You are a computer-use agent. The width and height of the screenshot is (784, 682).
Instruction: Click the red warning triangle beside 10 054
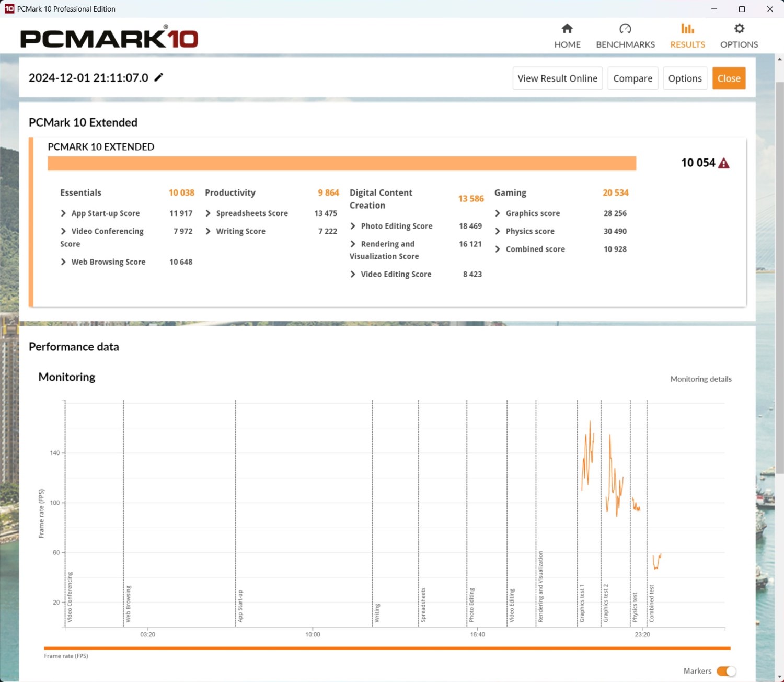tap(724, 163)
